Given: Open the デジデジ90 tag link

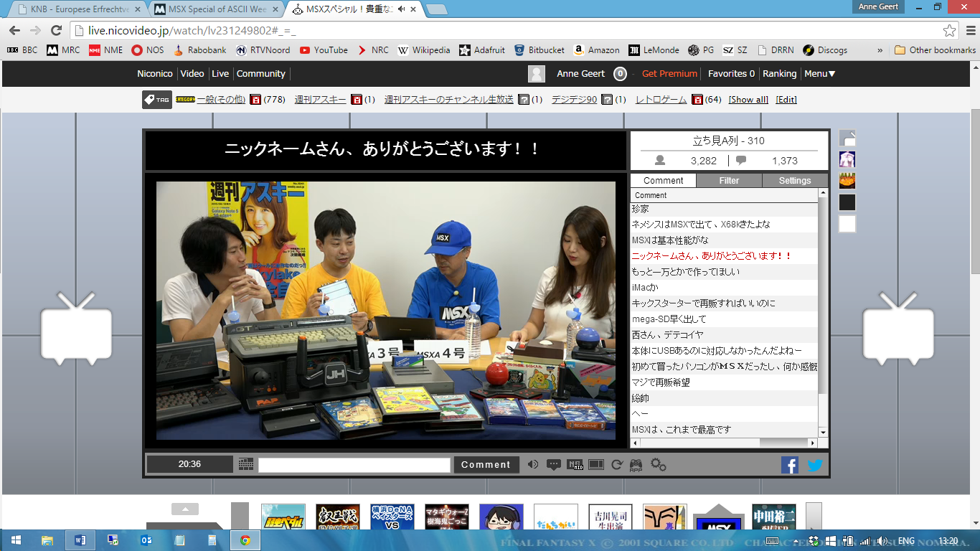Looking at the screenshot, I should click(x=574, y=100).
